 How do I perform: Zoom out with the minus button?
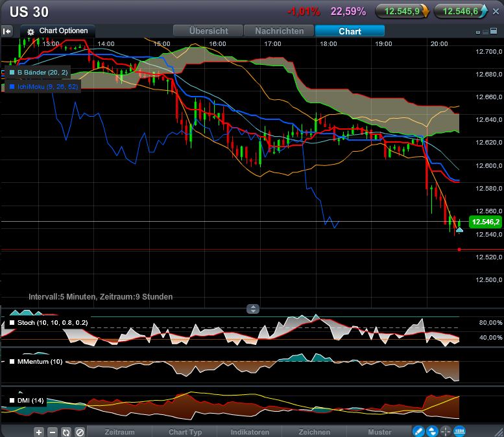53,432
